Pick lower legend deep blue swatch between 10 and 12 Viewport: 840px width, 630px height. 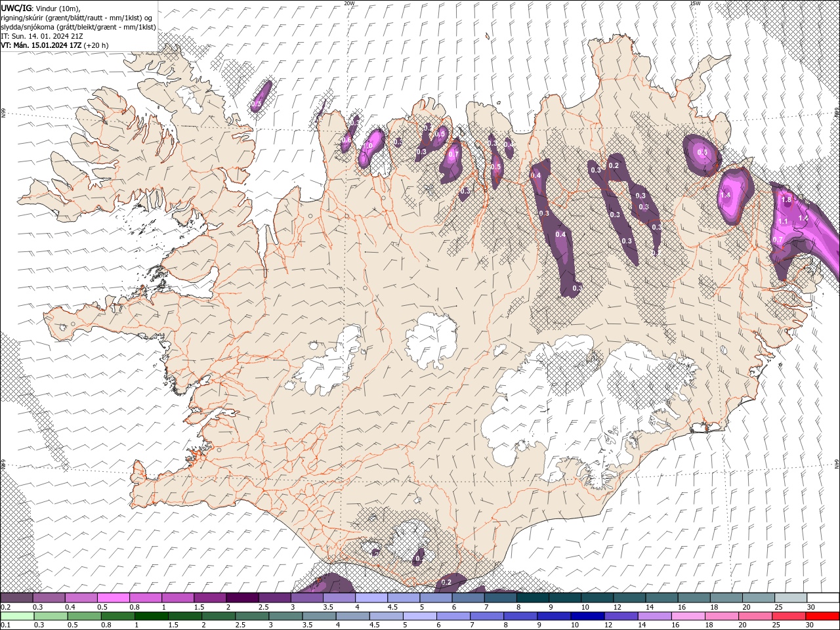(x=587, y=616)
